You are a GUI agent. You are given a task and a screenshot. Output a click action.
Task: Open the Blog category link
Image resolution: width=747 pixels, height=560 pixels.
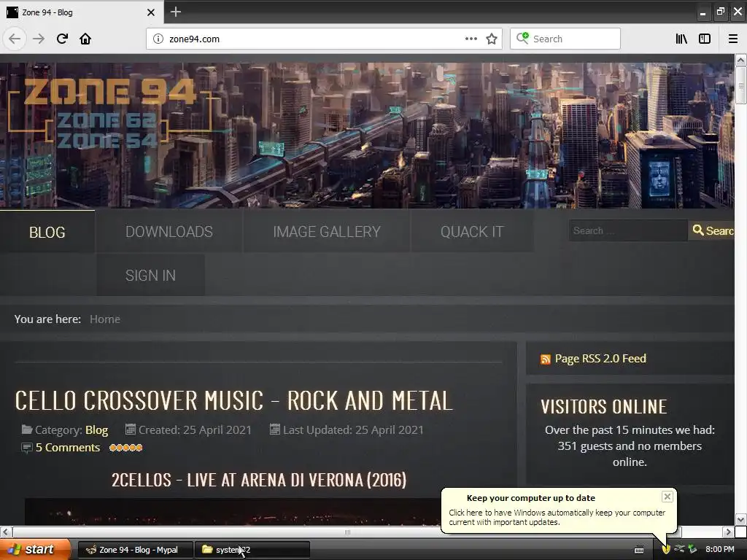click(x=97, y=430)
